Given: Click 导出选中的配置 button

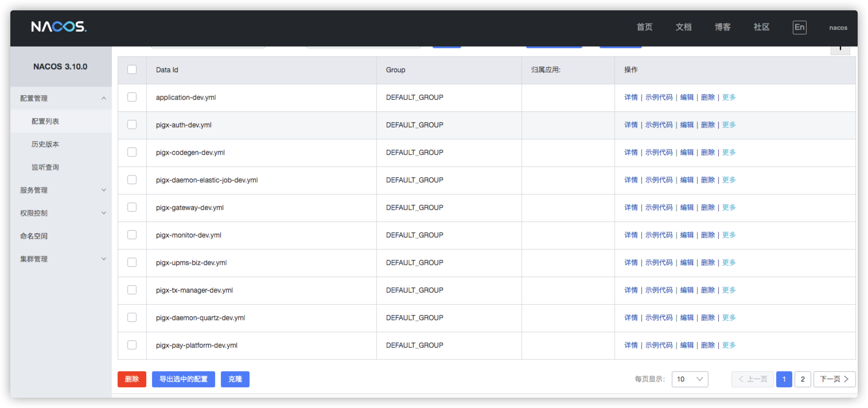Looking at the screenshot, I should point(183,379).
